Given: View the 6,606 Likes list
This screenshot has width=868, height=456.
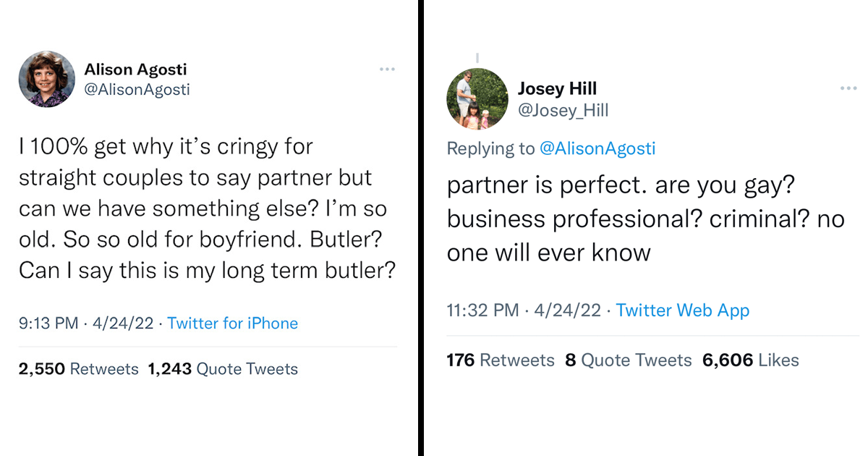Looking at the screenshot, I should 750,360.
